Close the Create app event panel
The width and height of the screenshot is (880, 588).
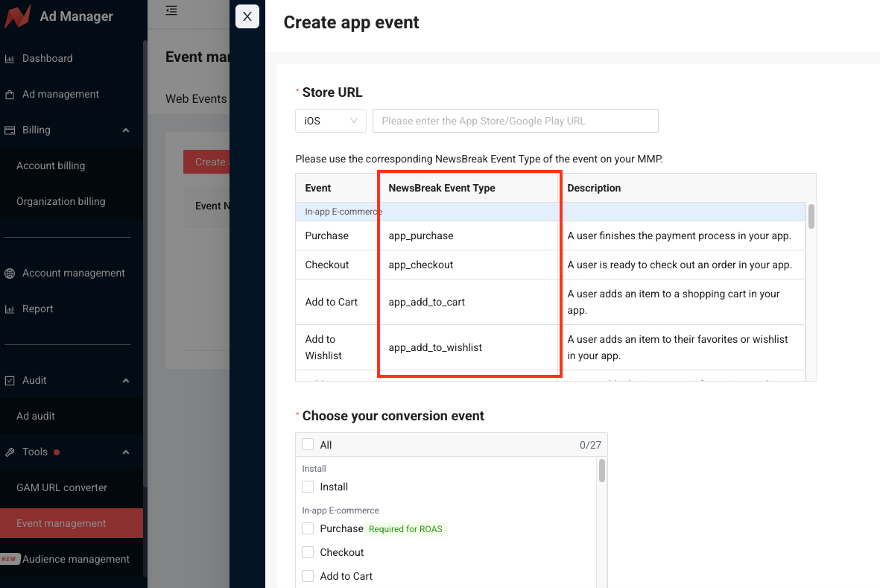[247, 16]
